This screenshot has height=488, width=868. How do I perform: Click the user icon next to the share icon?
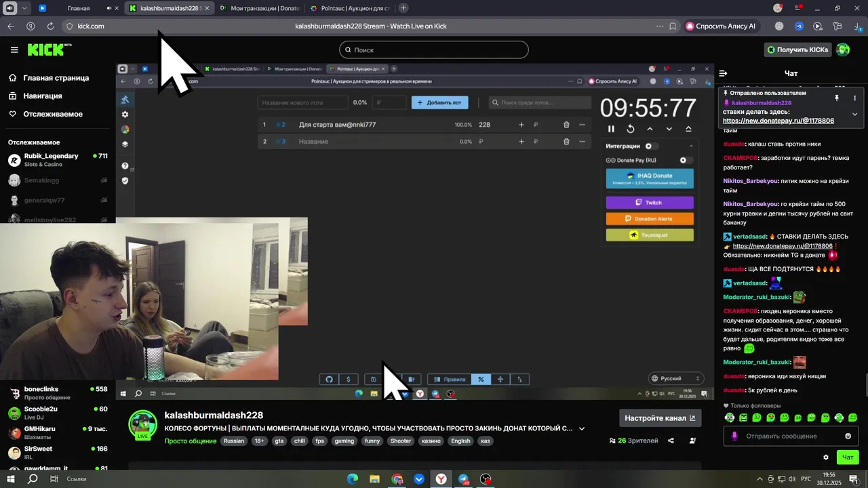point(692,441)
